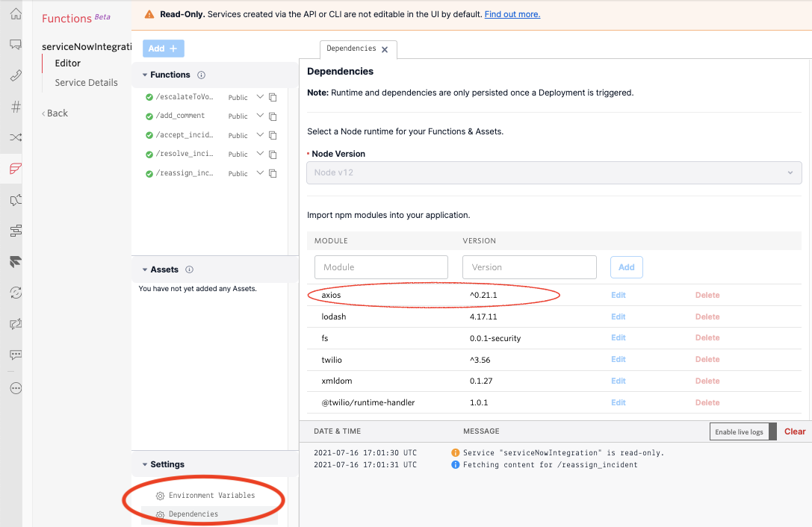812x527 pixels.
Task: Open the hash (#) icon in sidebar
Action: (16, 107)
